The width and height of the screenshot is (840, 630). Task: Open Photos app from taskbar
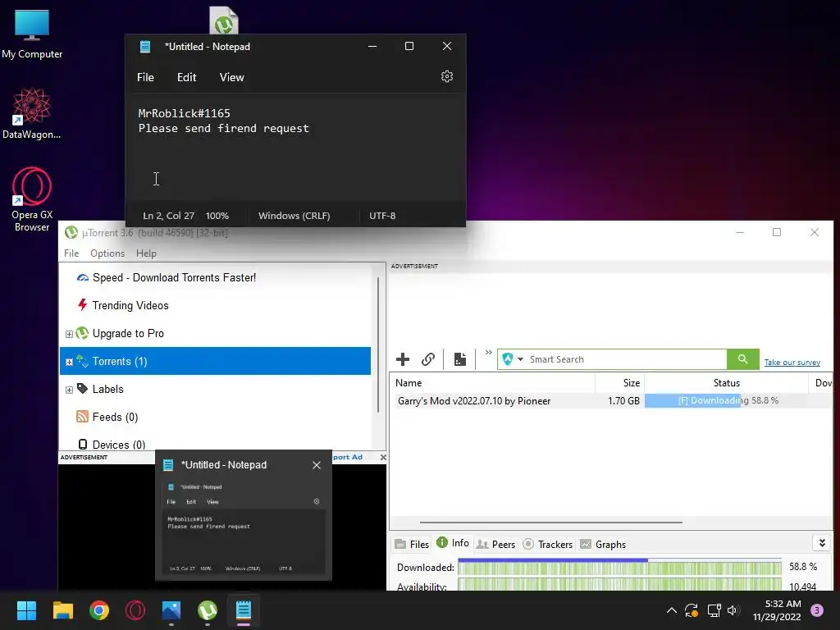171,610
